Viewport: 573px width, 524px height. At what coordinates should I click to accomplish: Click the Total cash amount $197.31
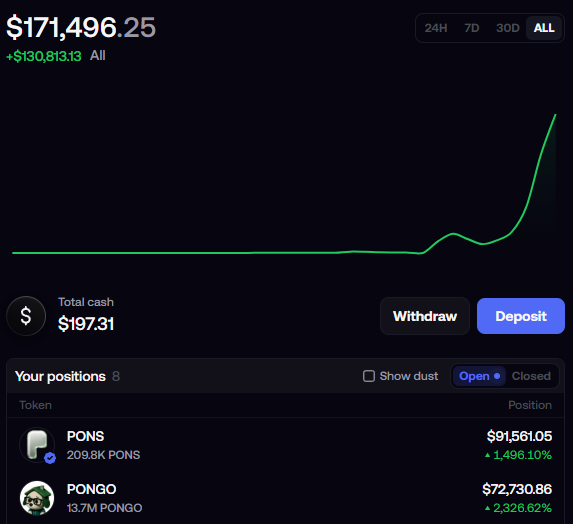(x=86, y=324)
